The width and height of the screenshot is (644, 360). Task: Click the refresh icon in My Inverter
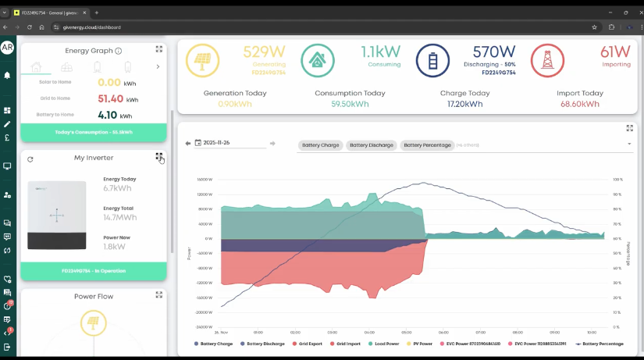coord(30,159)
